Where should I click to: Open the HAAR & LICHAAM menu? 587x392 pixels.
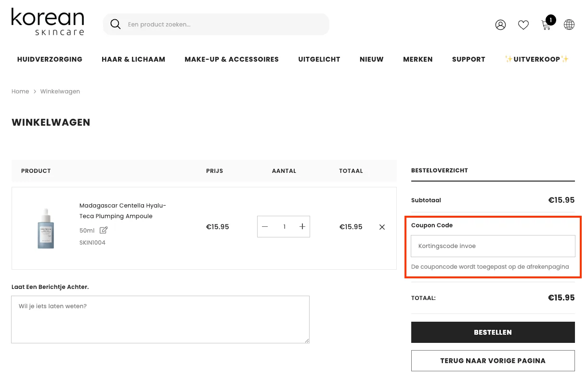[x=133, y=59]
